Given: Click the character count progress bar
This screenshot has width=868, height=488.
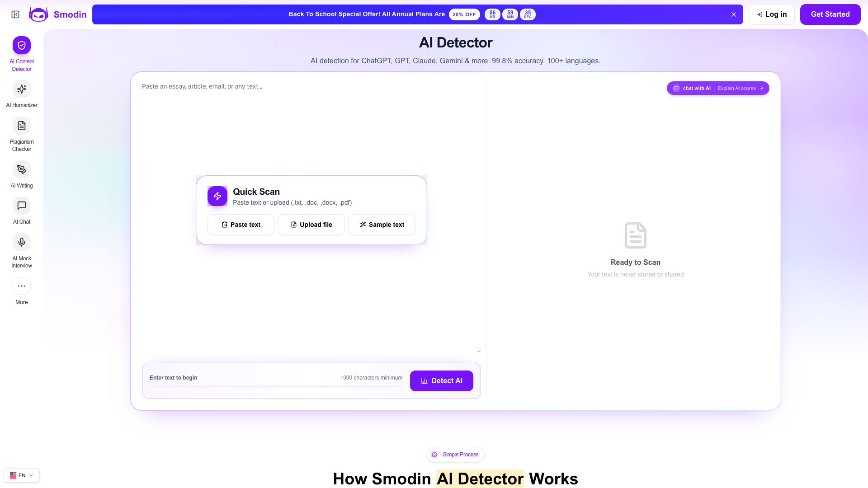Looking at the screenshot, I should (276, 386).
